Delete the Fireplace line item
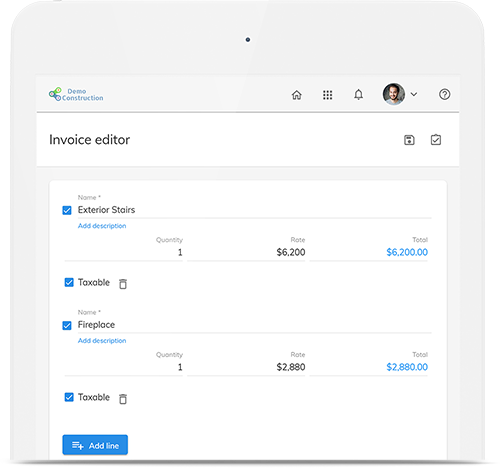Viewport: 500px width, 468px height. point(123,399)
